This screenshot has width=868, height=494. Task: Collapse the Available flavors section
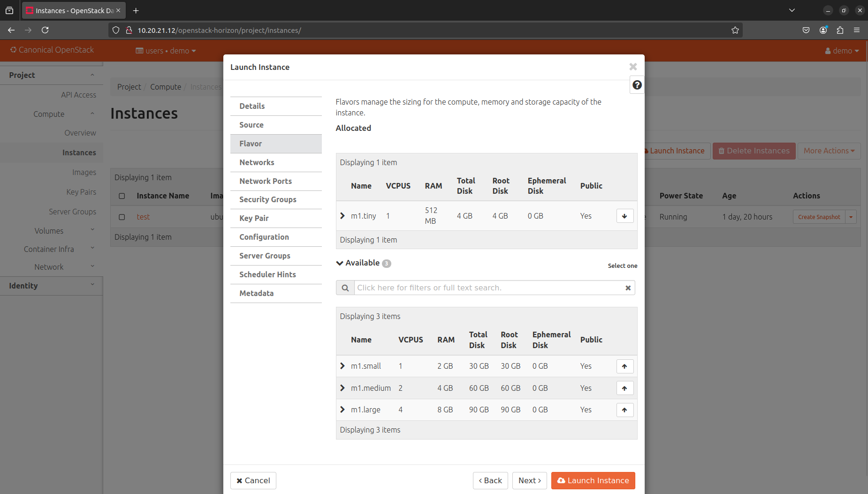coord(340,263)
